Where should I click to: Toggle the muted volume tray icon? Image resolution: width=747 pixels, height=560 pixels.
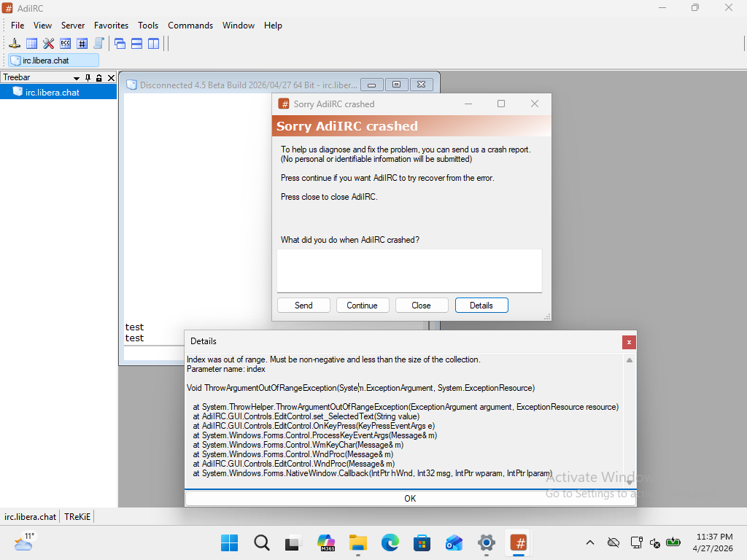point(654,542)
